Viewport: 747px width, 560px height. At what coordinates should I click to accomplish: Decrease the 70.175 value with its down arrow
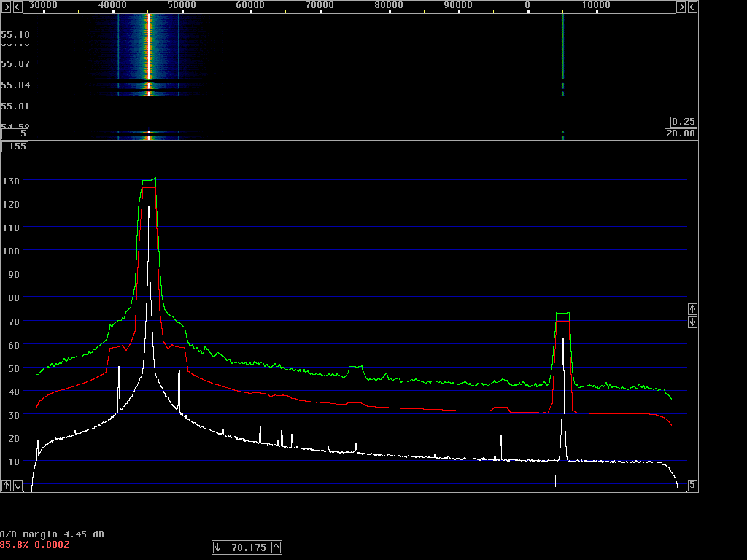click(217, 548)
